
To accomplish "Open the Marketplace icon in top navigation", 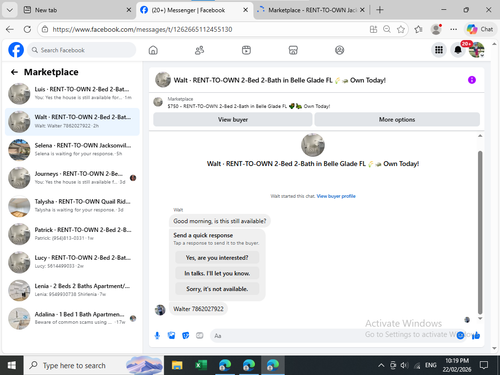I will pos(293,50).
